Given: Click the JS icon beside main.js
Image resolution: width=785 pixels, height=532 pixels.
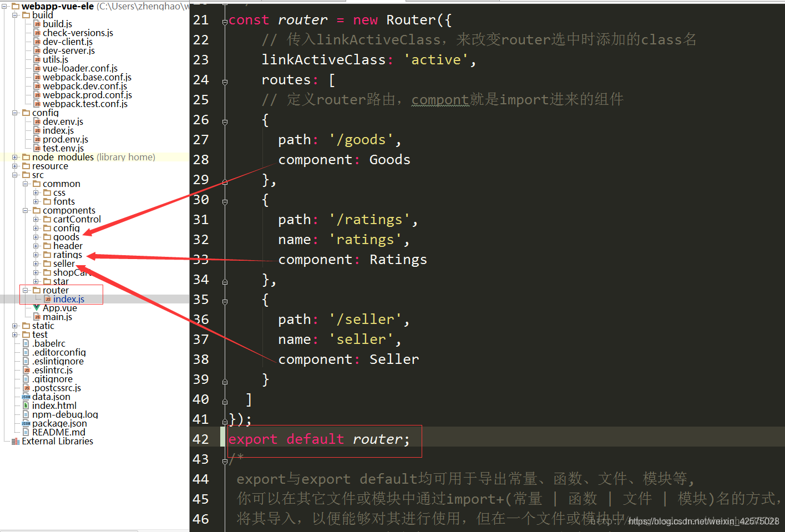Looking at the screenshot, I should [x=37, y=317].
